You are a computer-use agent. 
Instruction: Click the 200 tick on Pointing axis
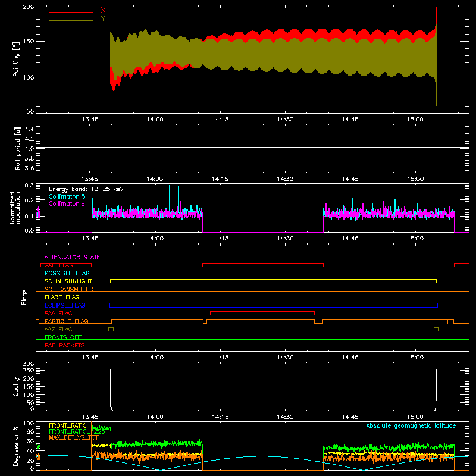(x=29, y=7)
